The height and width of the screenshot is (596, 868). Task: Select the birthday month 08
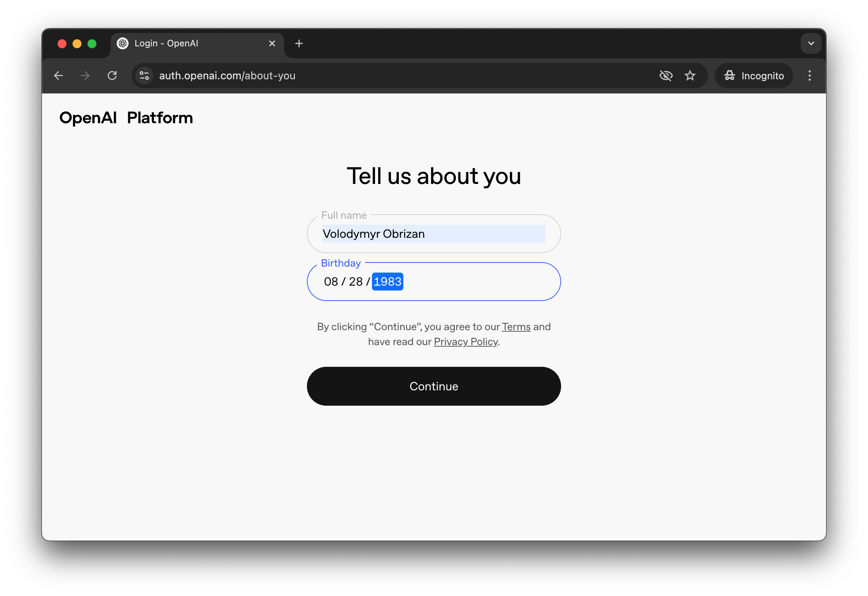[x=331, y=282]
